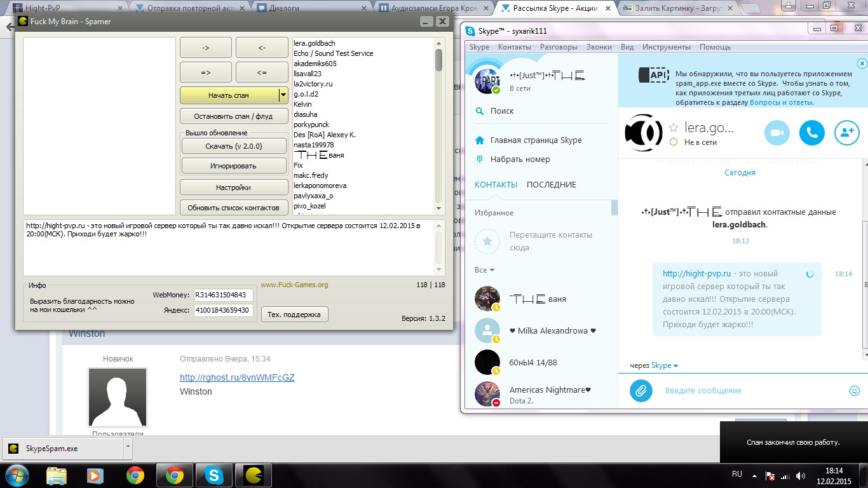Open Skype search via the magnifier icon
868x488 pixels.
480,111
